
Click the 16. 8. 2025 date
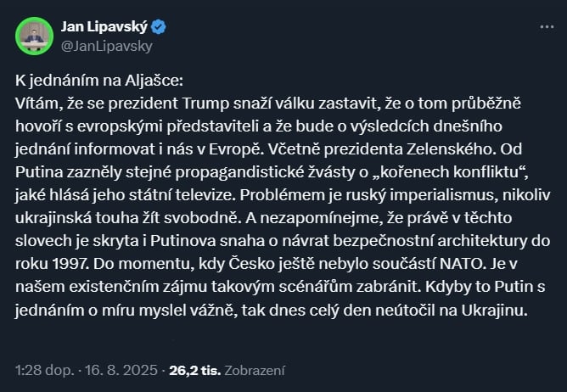121,370
